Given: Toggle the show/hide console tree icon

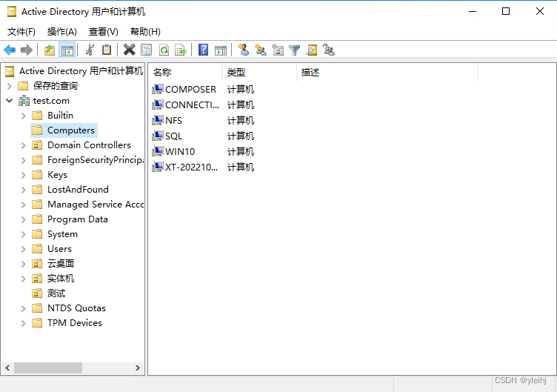Looking at the screenshot, I should [x=67, y=50].
